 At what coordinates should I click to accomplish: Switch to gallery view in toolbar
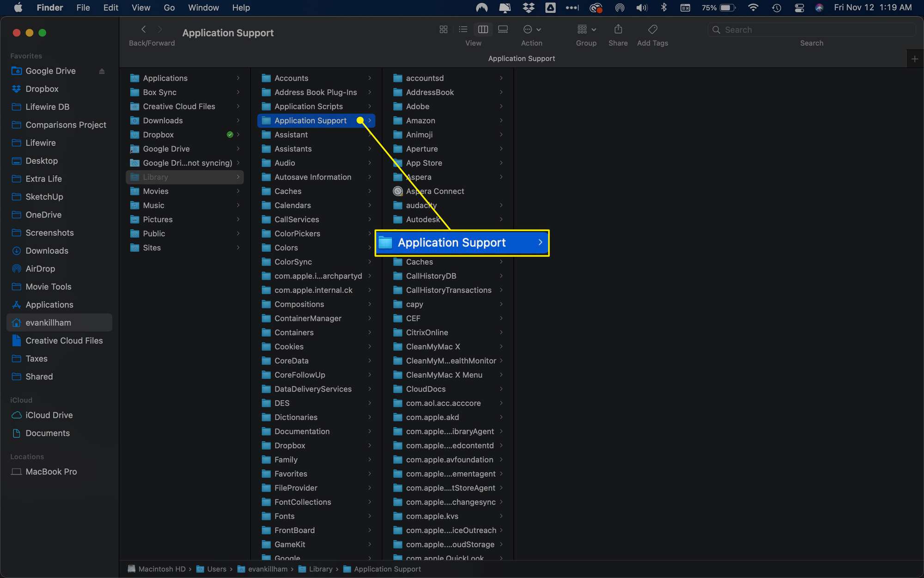(503, 30)
